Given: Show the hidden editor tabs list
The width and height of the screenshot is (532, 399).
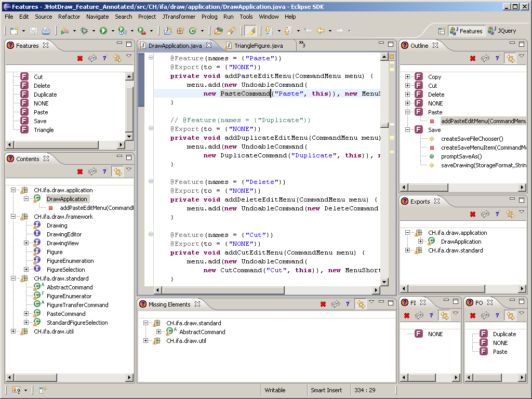Looking at the screenshot, I should [x=302, y=44].
